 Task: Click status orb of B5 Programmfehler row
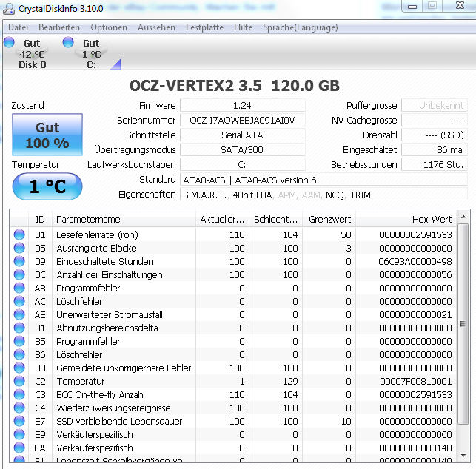click(19, 341)
